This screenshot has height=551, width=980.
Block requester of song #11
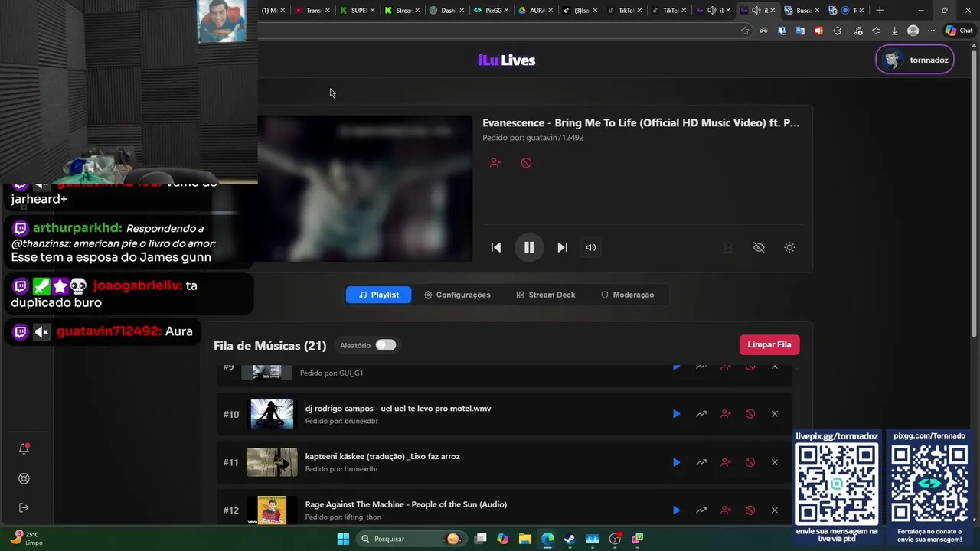point(726,462)
